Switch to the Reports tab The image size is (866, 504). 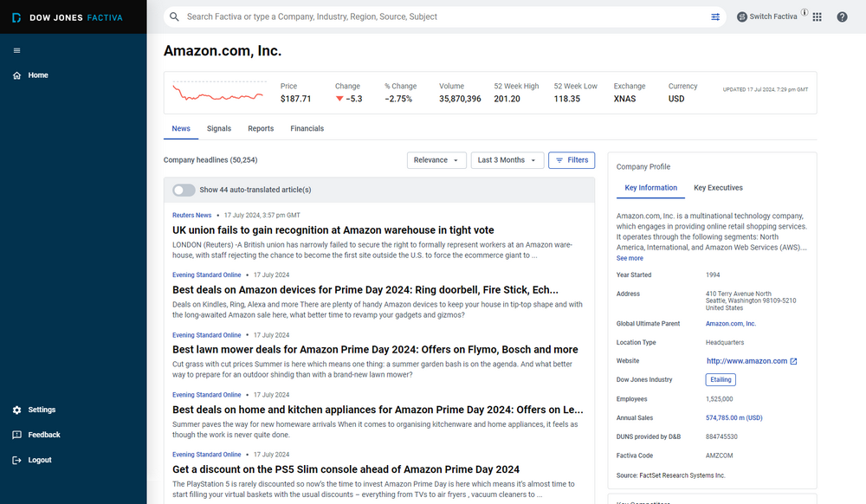pos(261,129)
